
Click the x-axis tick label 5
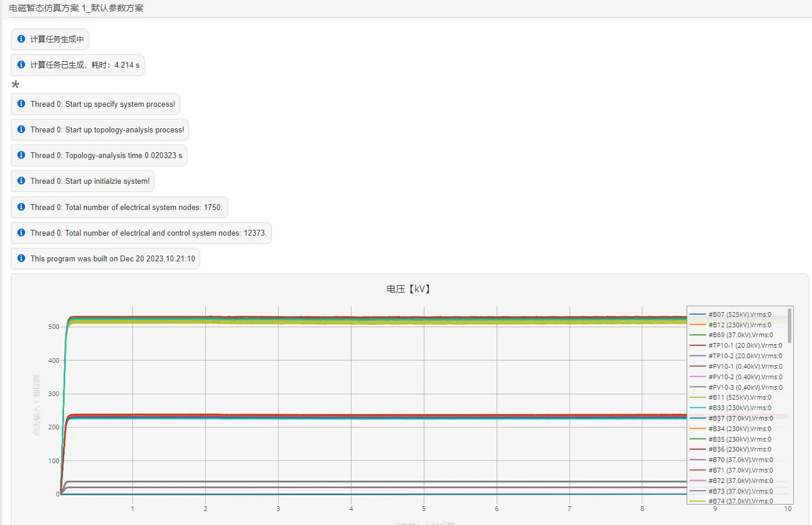(424, 509)
